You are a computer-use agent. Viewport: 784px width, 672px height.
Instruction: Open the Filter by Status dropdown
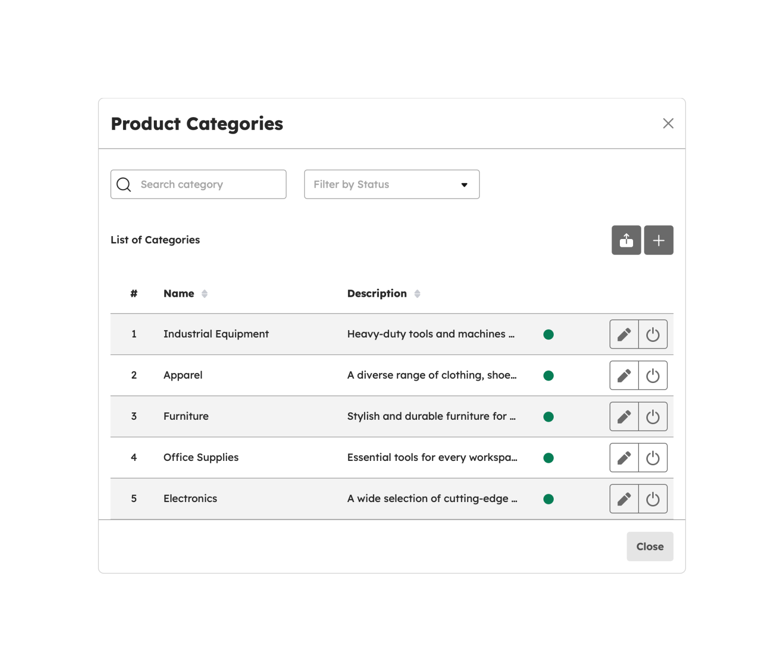pos(392,184)
